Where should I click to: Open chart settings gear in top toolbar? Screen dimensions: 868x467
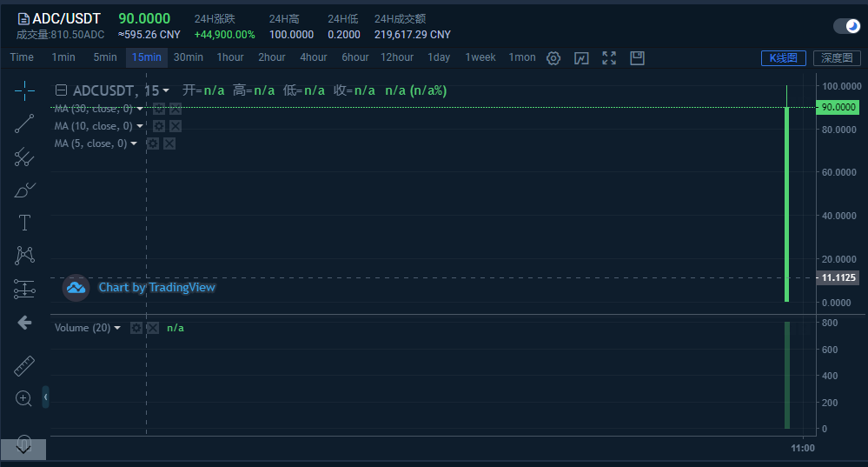[553, 58]
